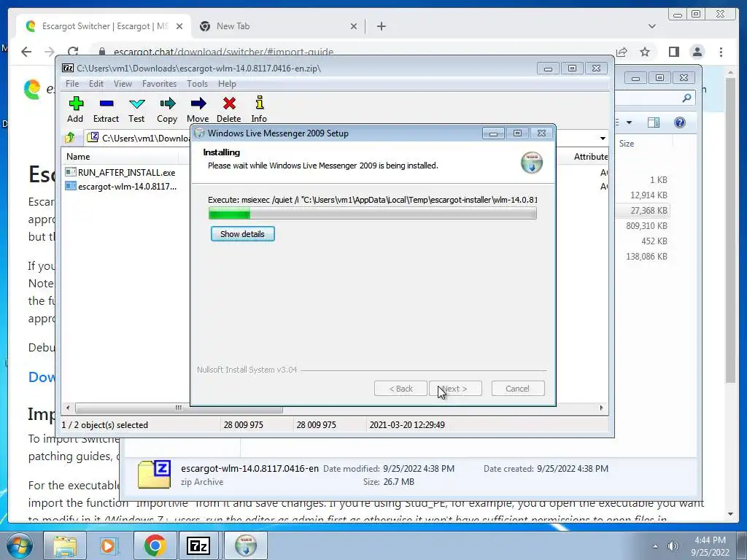Click the left arrow of 7-Zip scrollbar
This screenshot has width=747, height=560.
tap(68, 408)
